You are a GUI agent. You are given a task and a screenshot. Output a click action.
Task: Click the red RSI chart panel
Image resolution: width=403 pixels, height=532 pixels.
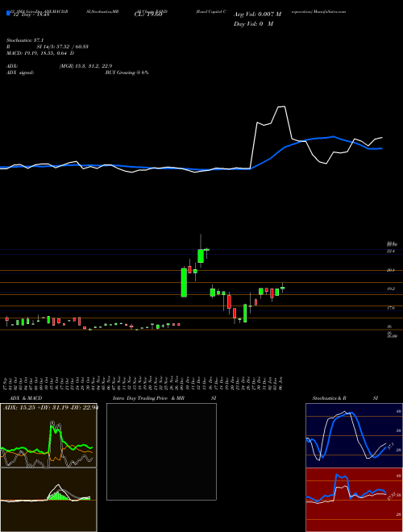click(x=354, y=500)
